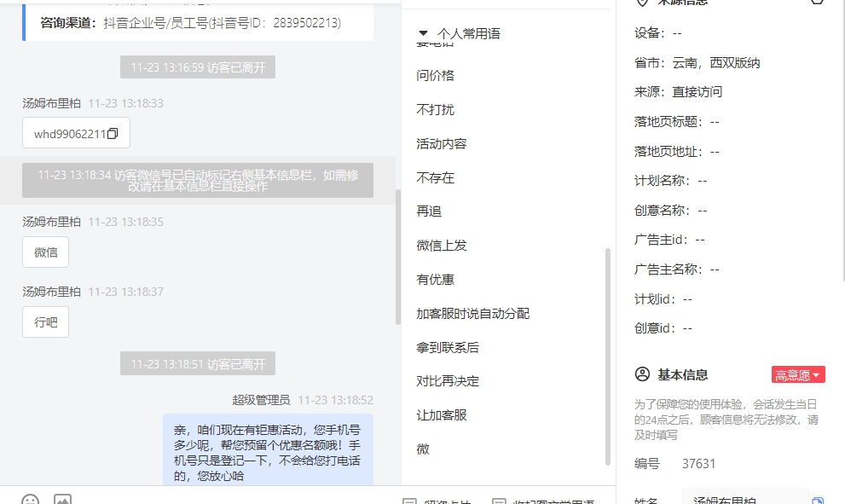Open the 高意愿 intent level dropdown
This screenshot has width=845, height=504.
[x=798, y=374]
